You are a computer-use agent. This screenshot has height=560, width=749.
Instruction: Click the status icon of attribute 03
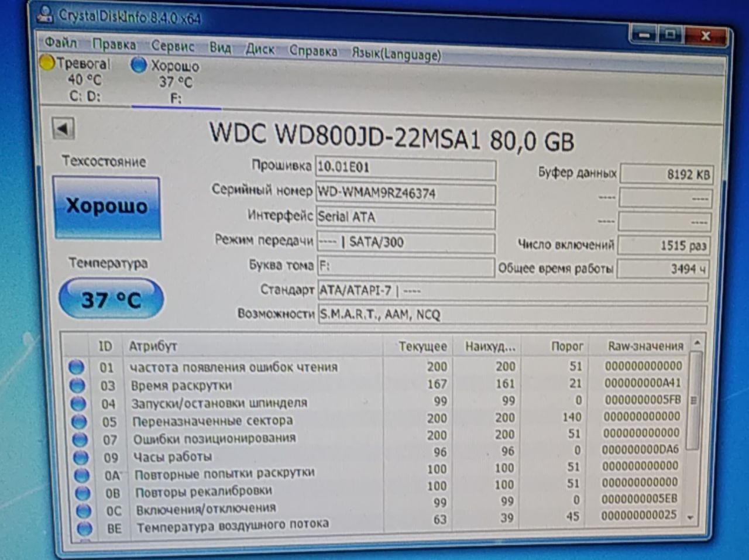[x=77, y=386]
